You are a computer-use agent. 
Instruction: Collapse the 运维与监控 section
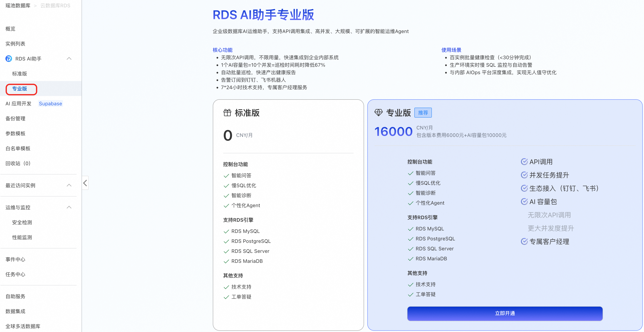tap(69, 207)
